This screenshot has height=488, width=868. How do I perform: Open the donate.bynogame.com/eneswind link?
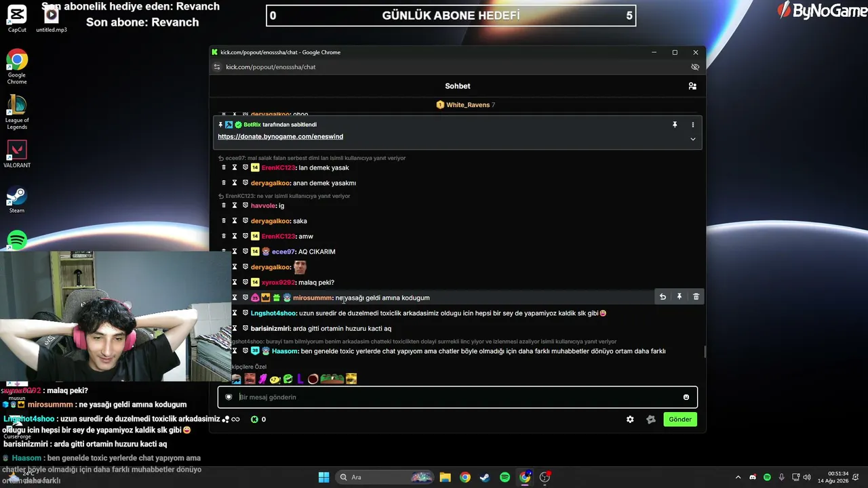point(280,137)
